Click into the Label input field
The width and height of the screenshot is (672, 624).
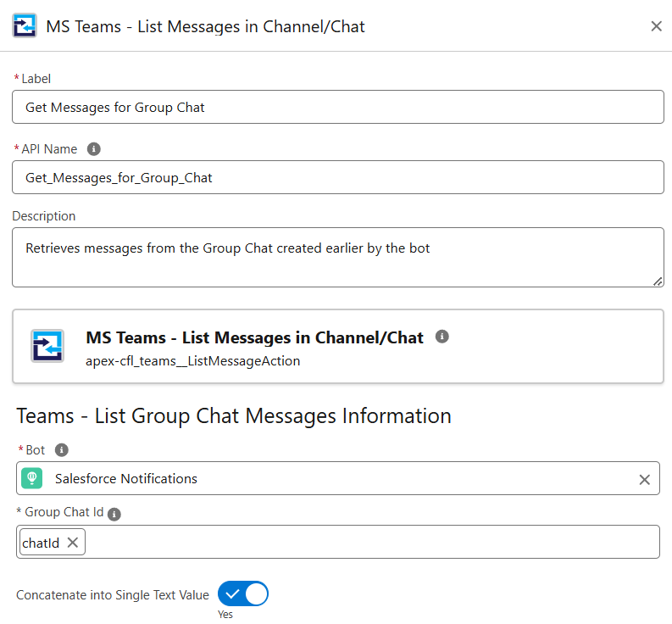click(338, 107)
